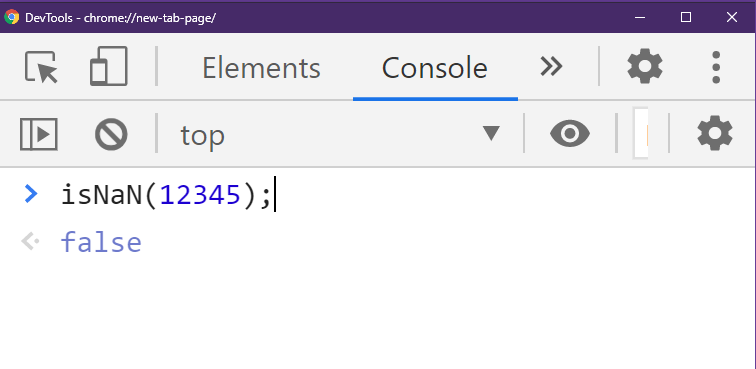Screen dimensions: 756x369
Task: Toggle the device toolbar icon
Action: [x=108, y=67]
